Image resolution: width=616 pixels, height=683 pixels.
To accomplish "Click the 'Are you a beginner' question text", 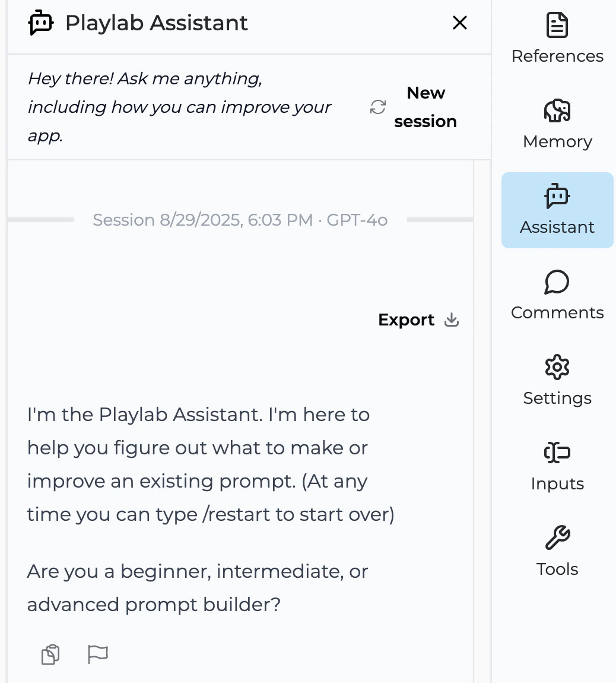I will (198, 587).
